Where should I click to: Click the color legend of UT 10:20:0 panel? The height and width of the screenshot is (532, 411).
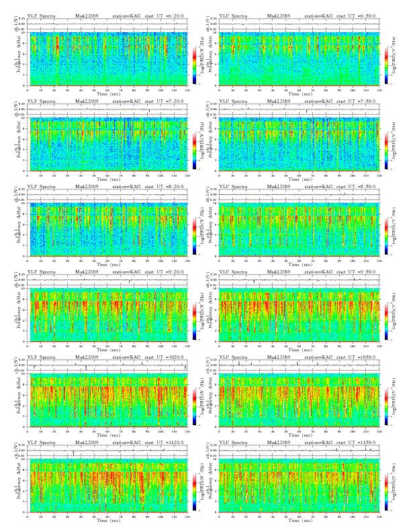[x=194, y=407]
